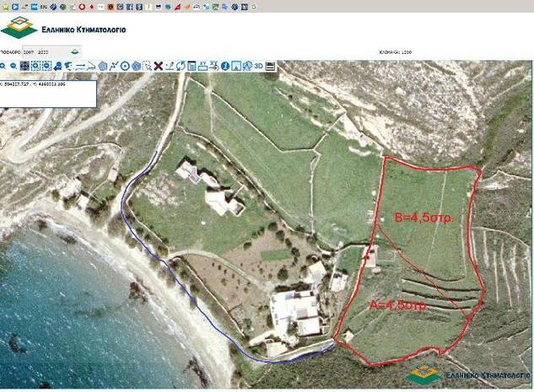This screenshot has width=534, height=392.
Task: Click parcel labeled B=4,5στρ. on map
Action: [x=424, y=217]
